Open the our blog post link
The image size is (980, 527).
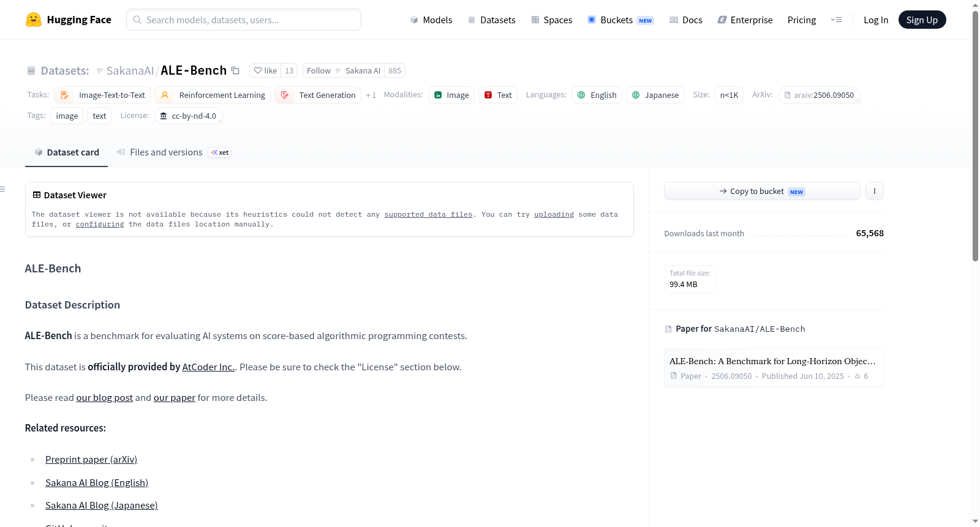(104, 397)
